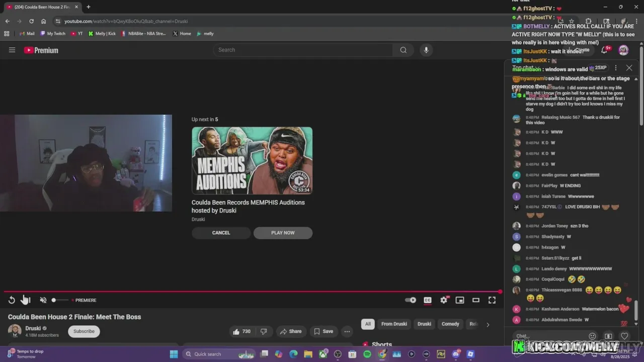The image size is (644, 362).
Task: Toggle closed captions CC button
Action: click(x=427, y=300)
